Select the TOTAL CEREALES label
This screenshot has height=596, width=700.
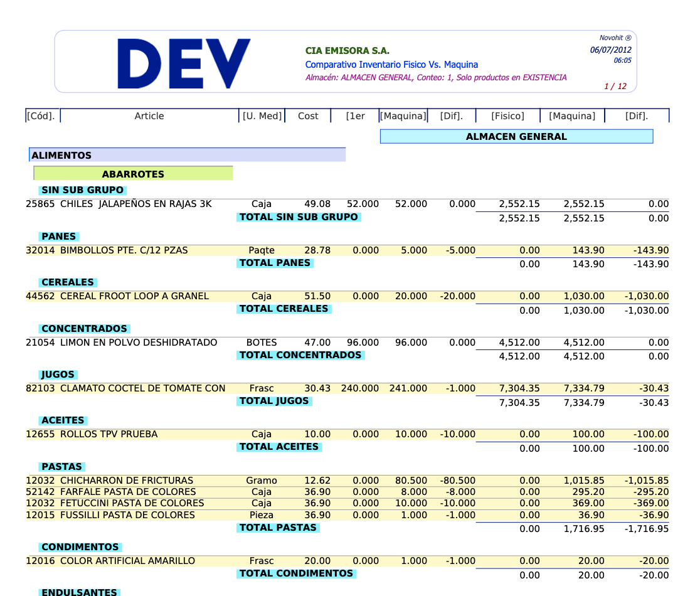point(284,309)
